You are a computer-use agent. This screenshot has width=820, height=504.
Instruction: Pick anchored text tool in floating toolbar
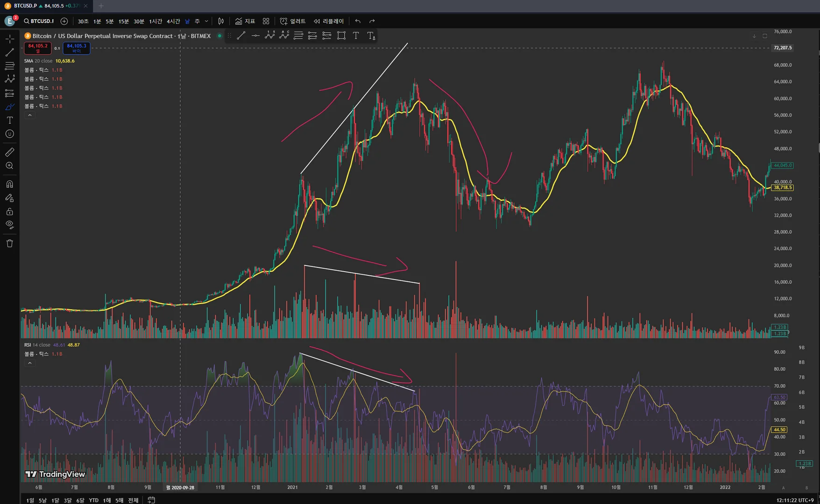click(371, 35)
